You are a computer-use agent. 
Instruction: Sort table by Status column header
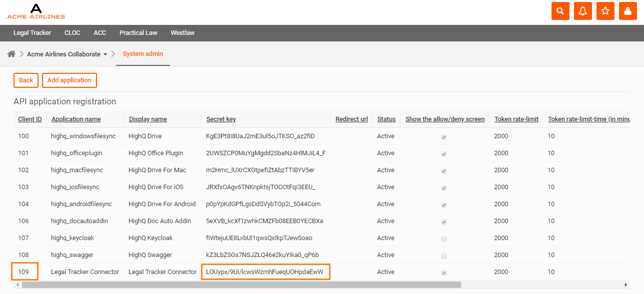(386, 119)
